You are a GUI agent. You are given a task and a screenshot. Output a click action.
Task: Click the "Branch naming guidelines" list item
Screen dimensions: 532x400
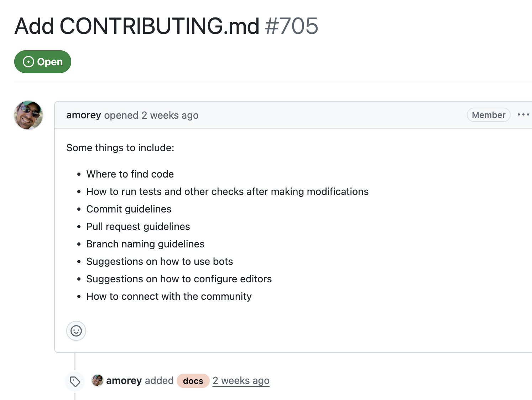pos(145,244)
